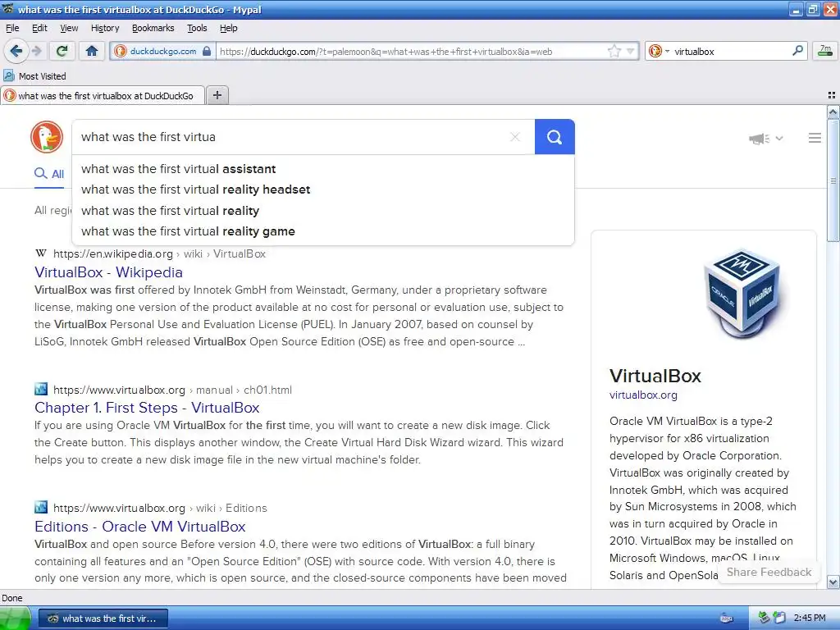Image resolution: width=840 pixels, height=630 pixels.
Task: Click the DuckDuckGo duck logo
Action: point(47,137)
